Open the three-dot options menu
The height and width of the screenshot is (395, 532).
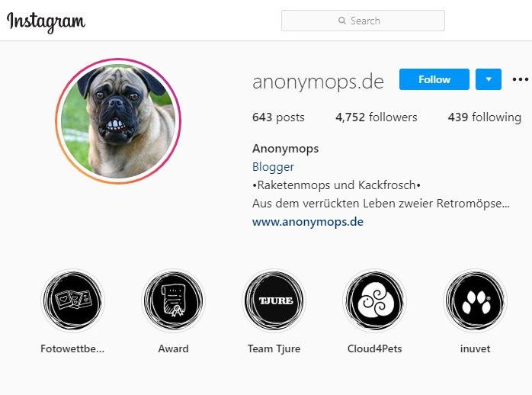(x=520, y=79)
